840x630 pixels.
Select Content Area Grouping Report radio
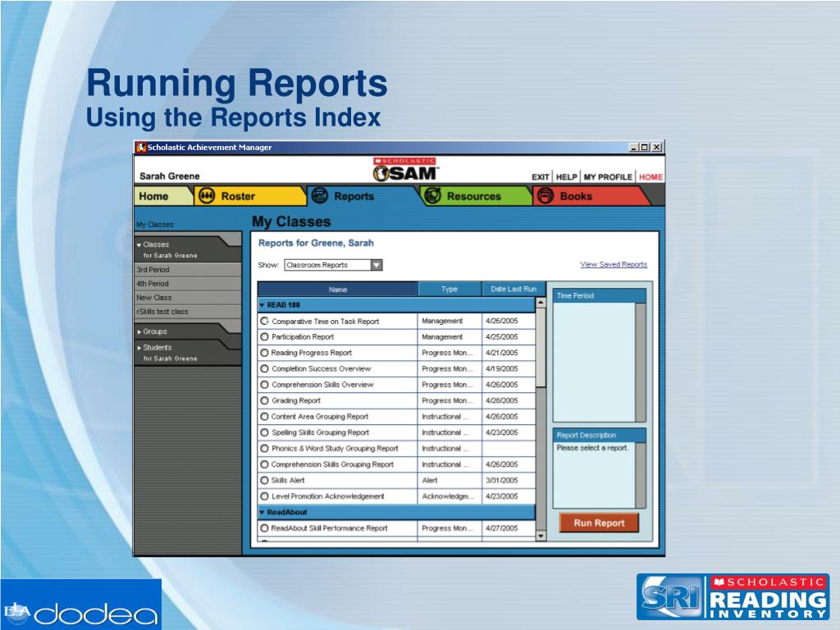(264, 416)
